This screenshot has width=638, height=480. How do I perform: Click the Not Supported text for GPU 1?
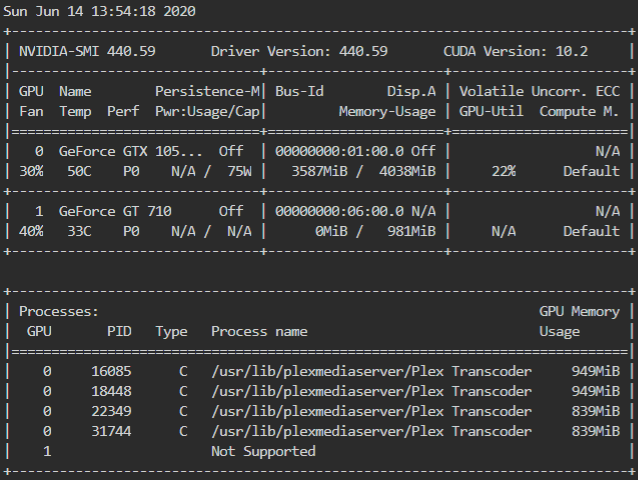coord(263,451)
